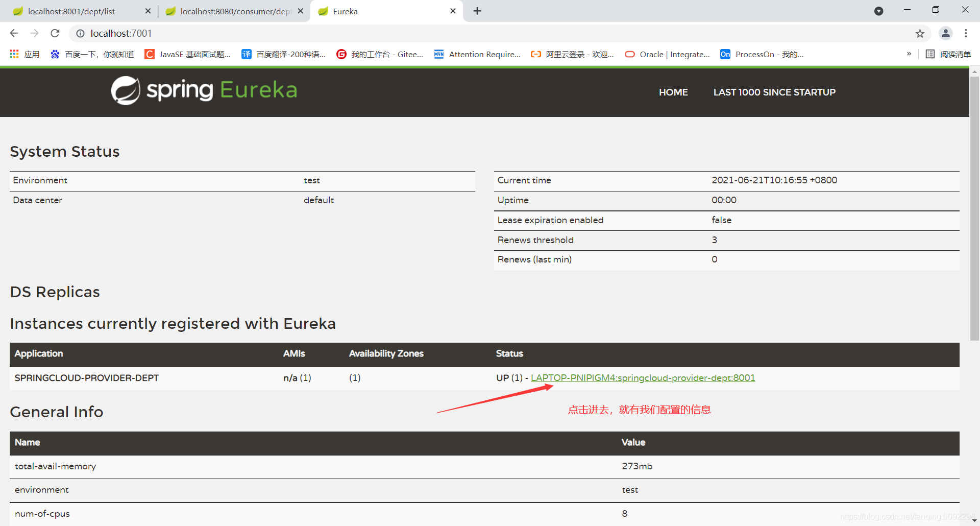Open the Attention Require bookmark
Screen dimensions: 980x526
[x=477, y=54]
